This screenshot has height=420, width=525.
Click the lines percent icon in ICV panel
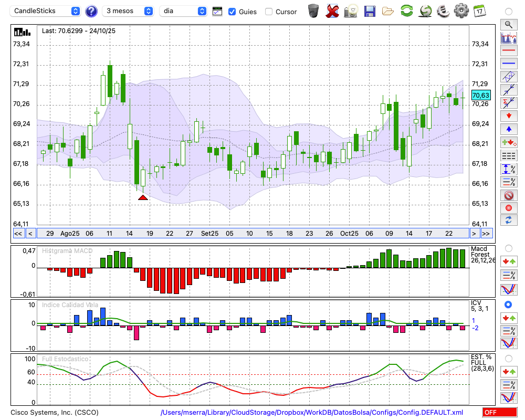coord(509,331)
